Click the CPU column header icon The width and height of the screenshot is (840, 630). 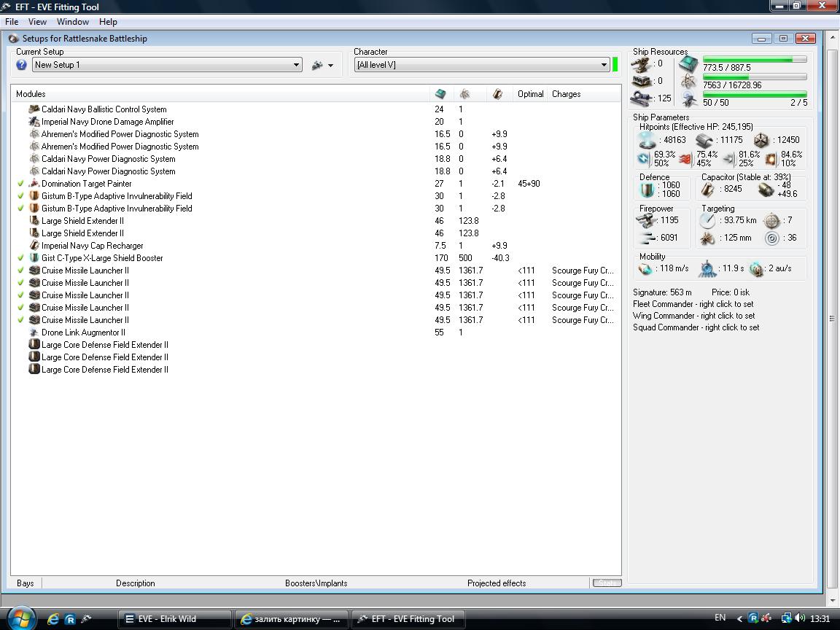[x=440, y=94]
